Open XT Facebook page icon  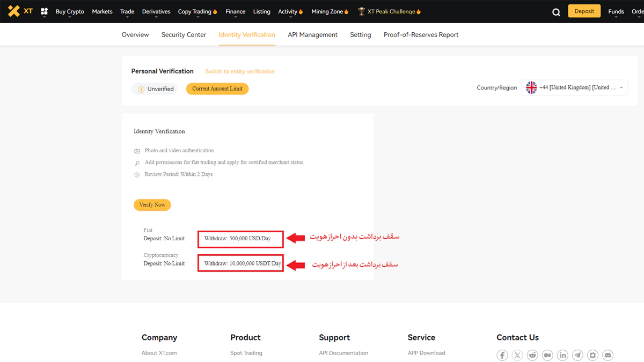(x=502, y=355)
